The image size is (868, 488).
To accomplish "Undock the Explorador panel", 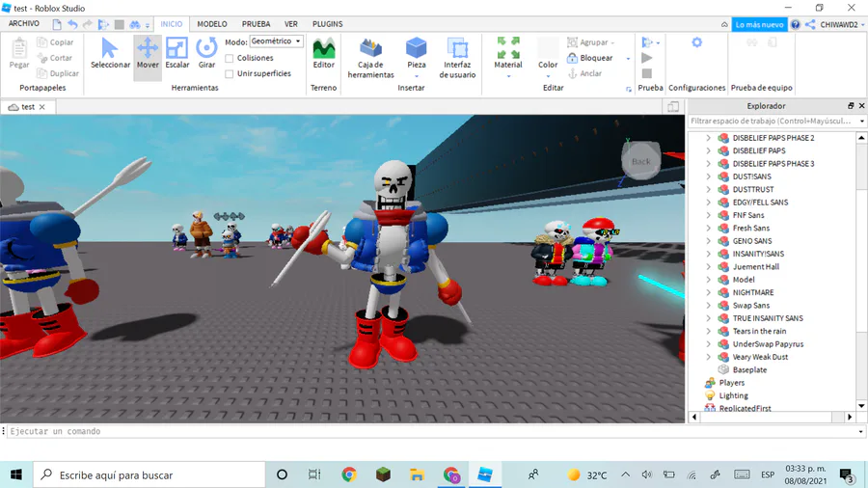I will coord(851,106).
